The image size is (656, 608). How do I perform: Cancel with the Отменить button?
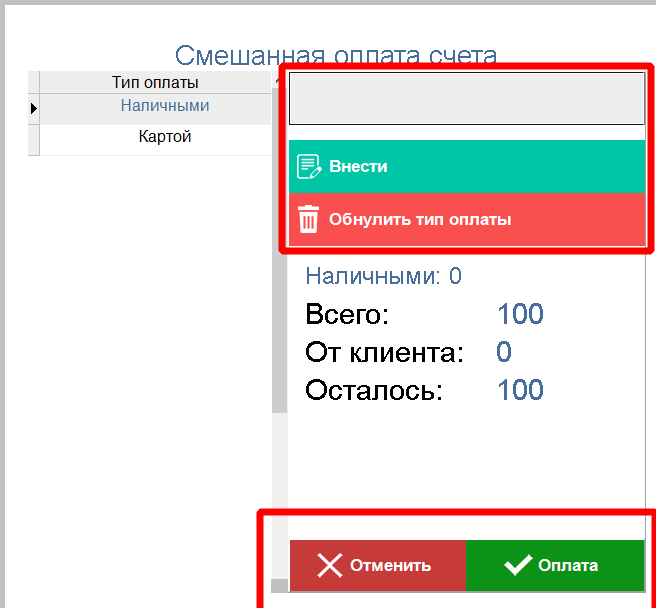[378, 566]
